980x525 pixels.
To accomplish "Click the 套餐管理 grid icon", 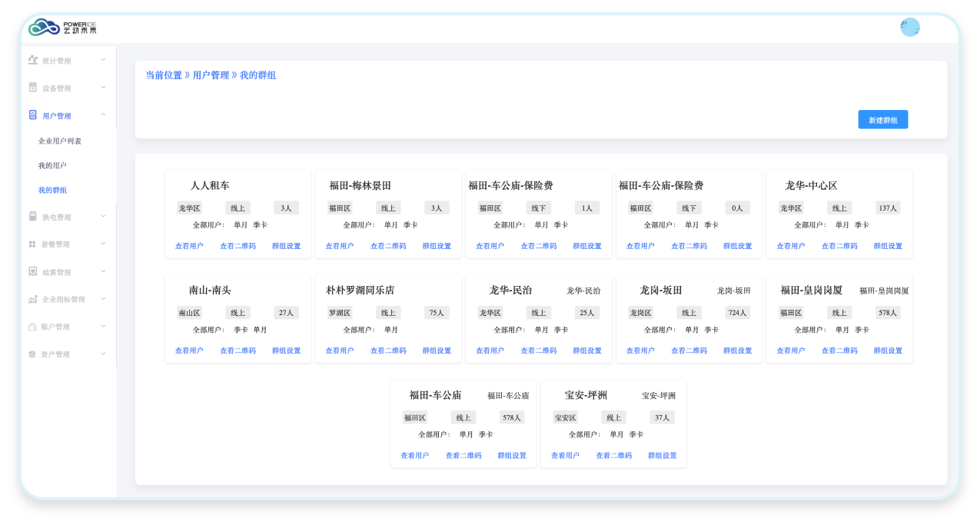I will tap(33, 244).
